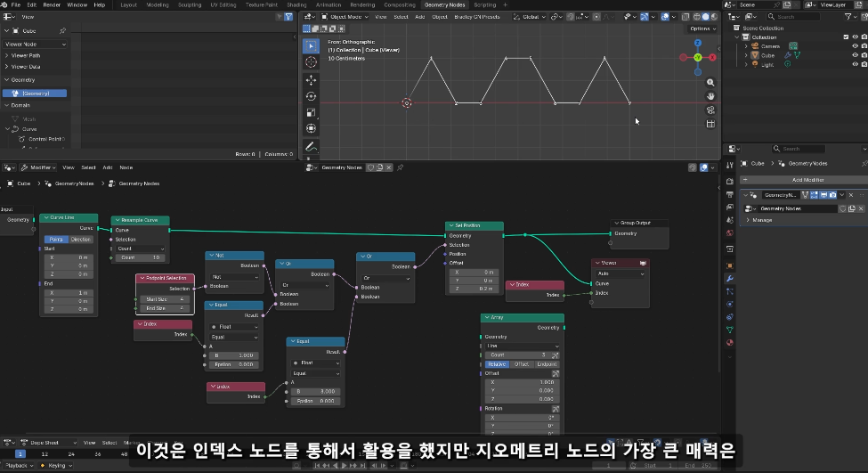Choose the Rotate tool in viewport
The height and width of the screenshot is (473, 868).
click(x=311, y=96)
